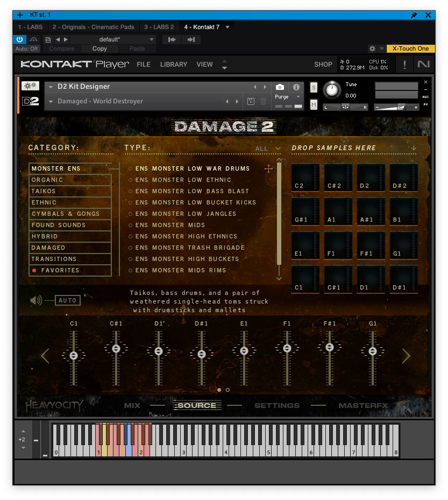The width and height of the screenshot is (448, 500).
Task: Click the exclamation alert icon
Action: [x=404, y=65]
